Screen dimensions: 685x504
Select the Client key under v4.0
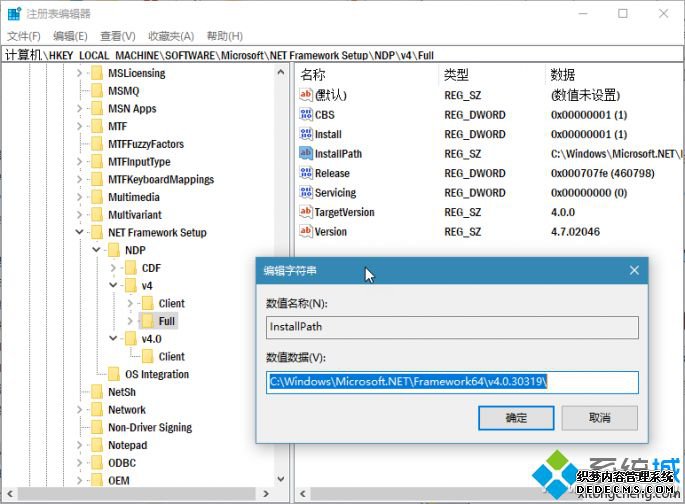coord(172,356)
